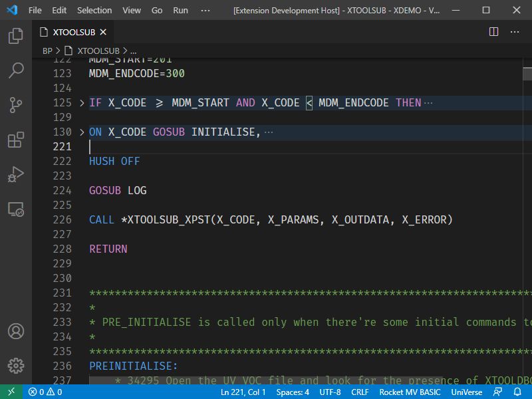This screenshot has width=532, height=399.
Task: Click the Ln 221, Col 1 status entry
Action: click(243, 392)
